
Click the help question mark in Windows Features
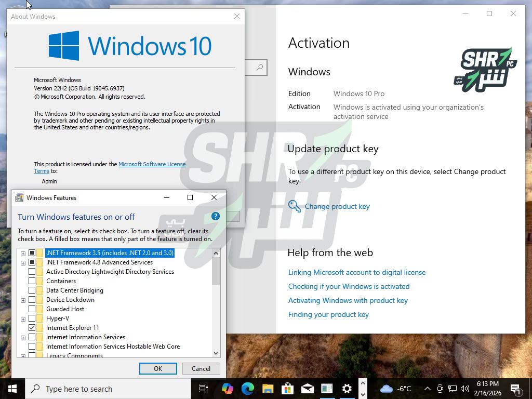pos(216,216)
